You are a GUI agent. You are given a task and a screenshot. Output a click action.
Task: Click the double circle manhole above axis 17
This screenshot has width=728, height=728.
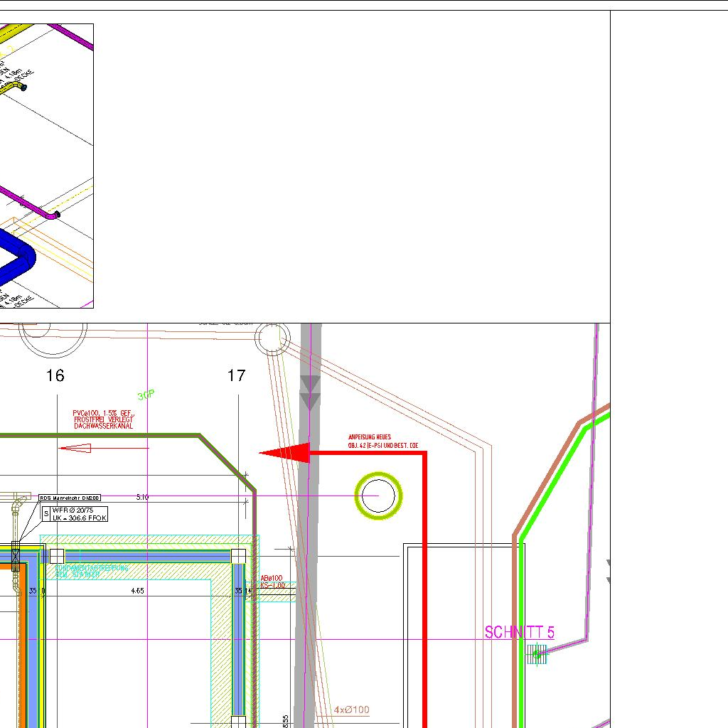[x=272, y=338]
